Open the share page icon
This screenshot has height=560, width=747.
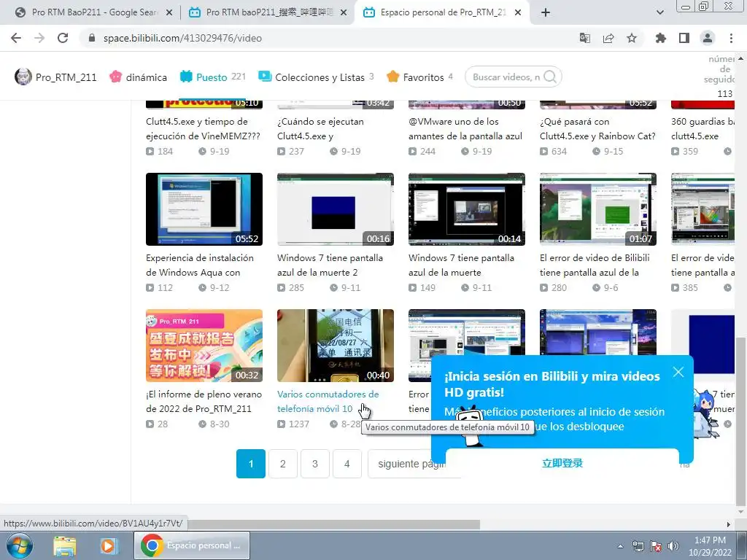608,38
